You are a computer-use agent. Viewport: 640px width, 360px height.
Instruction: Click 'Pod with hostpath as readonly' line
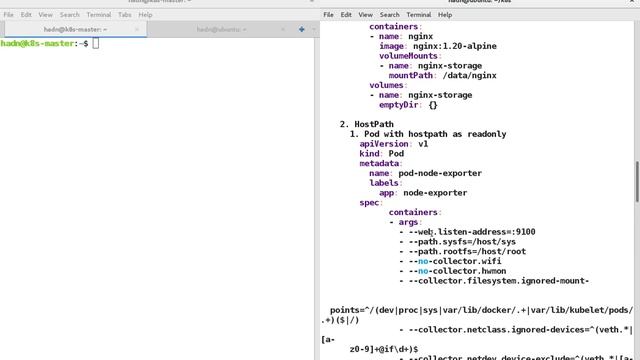click(x=435, y=134)
